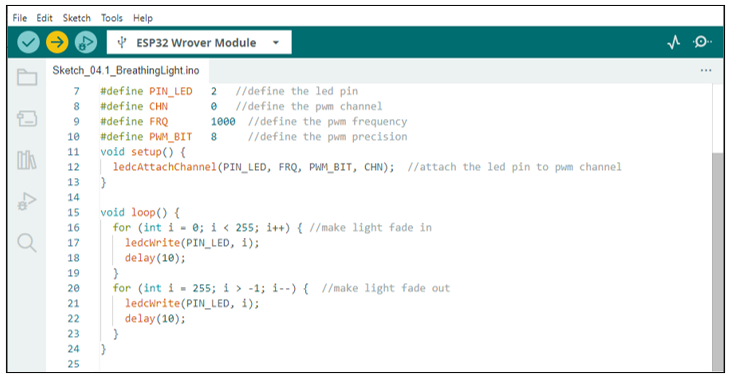This screenshot has width=731, height=381.
Task: Open the Edit menu
Action: (44, 18)
